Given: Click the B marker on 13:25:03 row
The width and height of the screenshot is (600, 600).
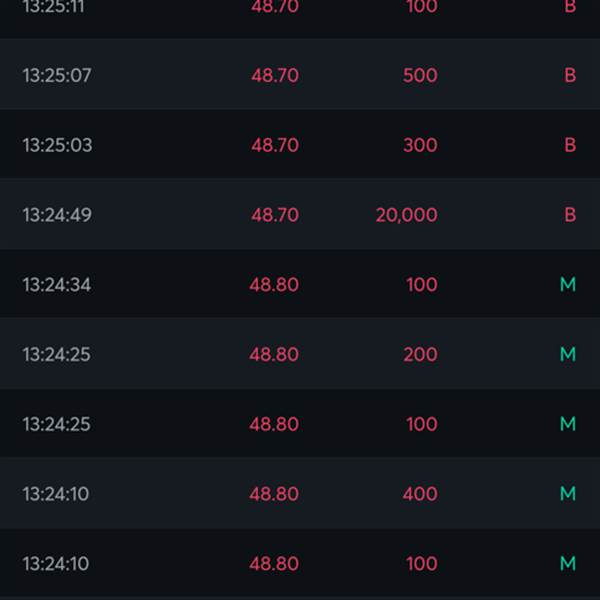Looking at the screenshot, I should (x=570, y=145).
